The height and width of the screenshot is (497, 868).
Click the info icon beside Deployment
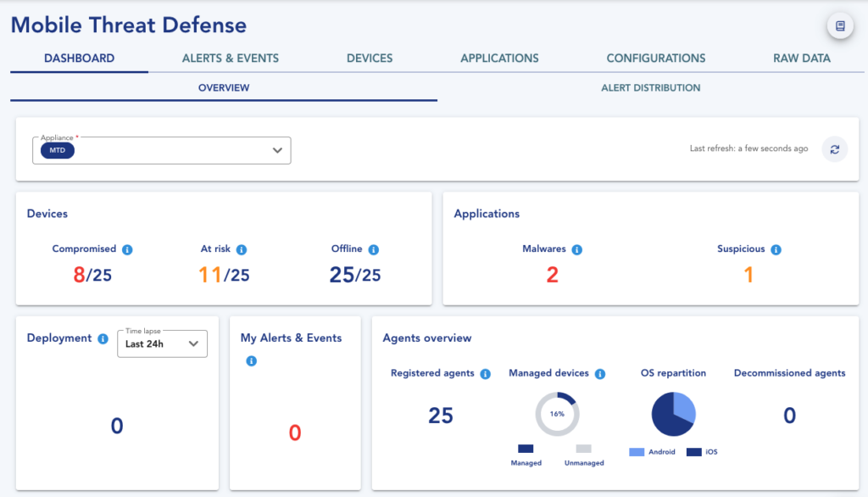tap(103, 338)
